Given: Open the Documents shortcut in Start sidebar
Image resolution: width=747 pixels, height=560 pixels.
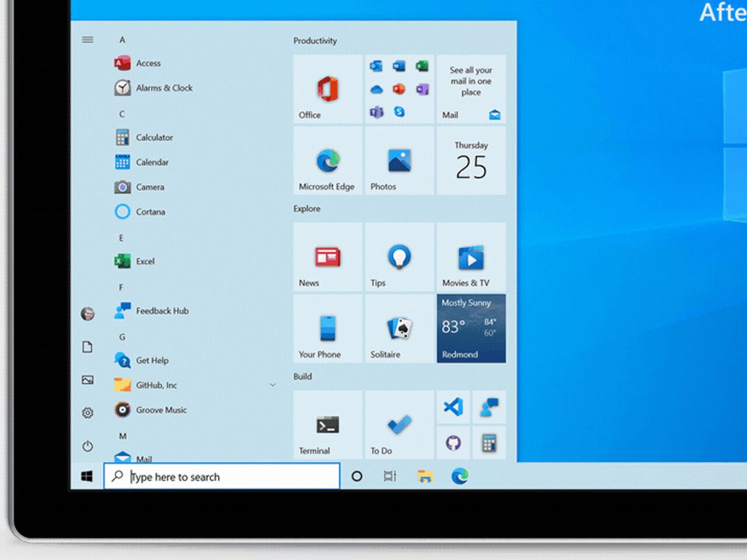Looking at the screenshot, I should click(x=88, y=347).
